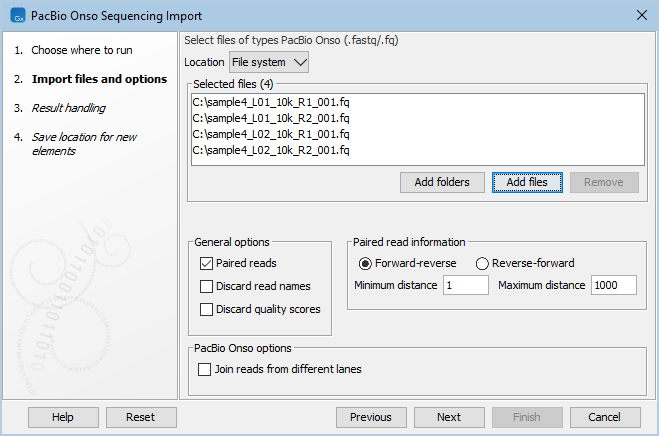
Task: Click the Minimum distance input field
Action: point(465,286)
